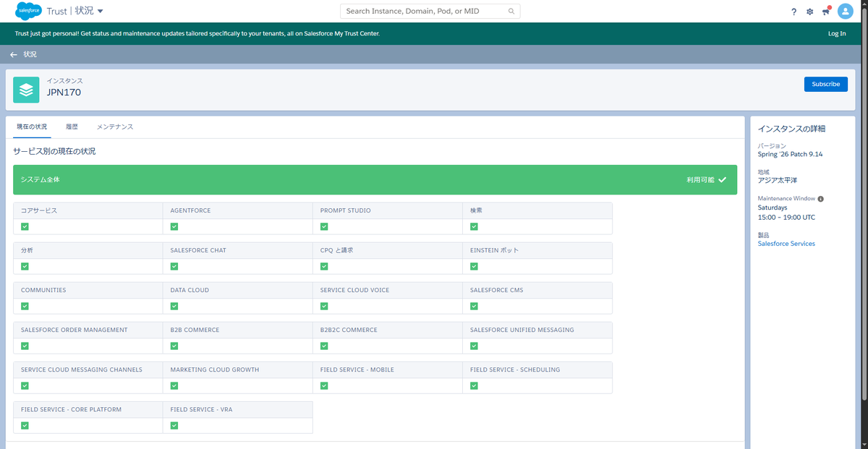The width and height of the screenshot is (868, 449).
Task: Click the status check under SERVICE CLOUD MESSAGING CHANNELS
Action: pos(25,385)
